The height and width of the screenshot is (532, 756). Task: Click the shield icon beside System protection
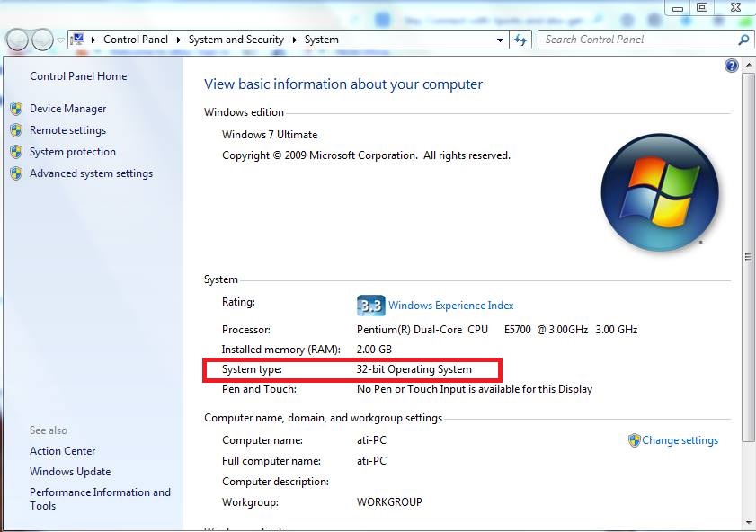[16, 152]
